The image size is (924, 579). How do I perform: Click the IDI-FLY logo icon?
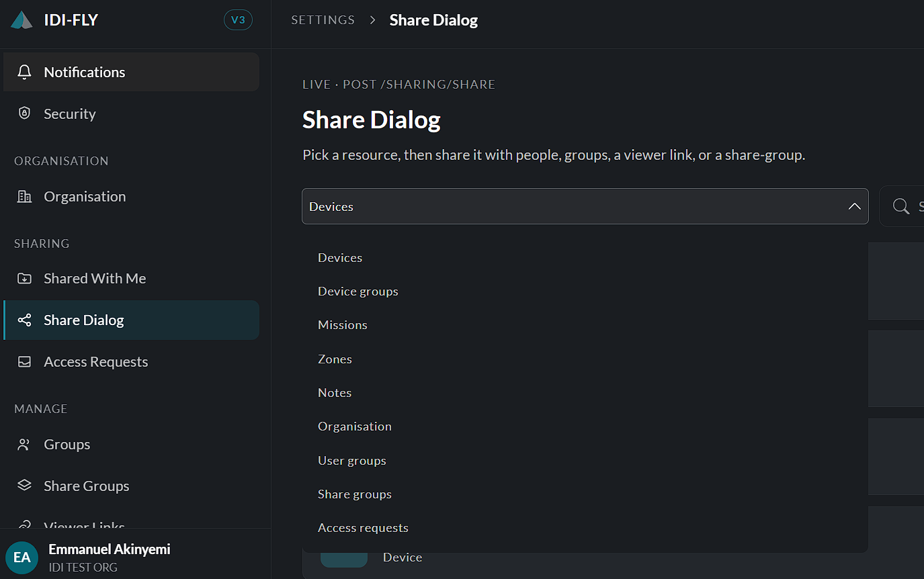point(22,20)
